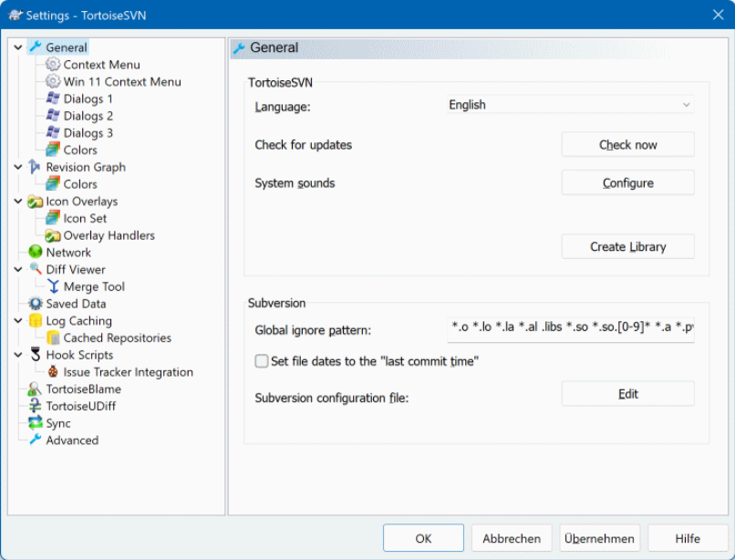Enable set file dates to last commit time
735x560 pixels.
[x=262, y=361]
